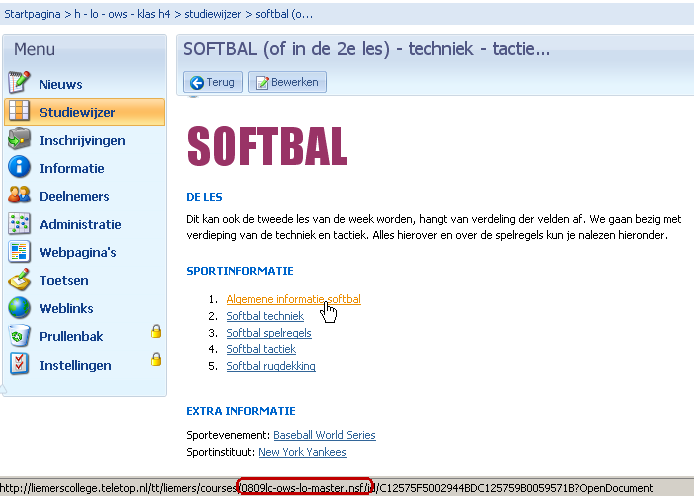Open the Softbal spelregels link

[x=269, y=333]
